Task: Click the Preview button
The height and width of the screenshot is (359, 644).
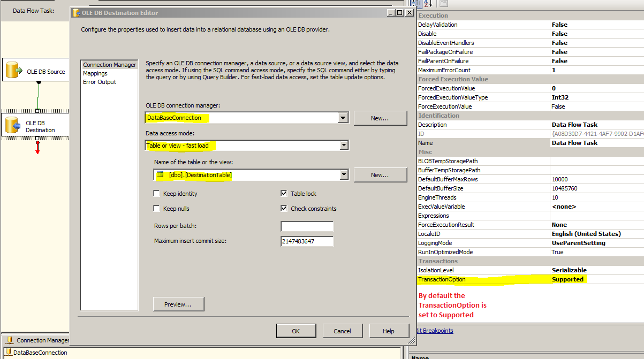Action: click(x=178, y=303)
